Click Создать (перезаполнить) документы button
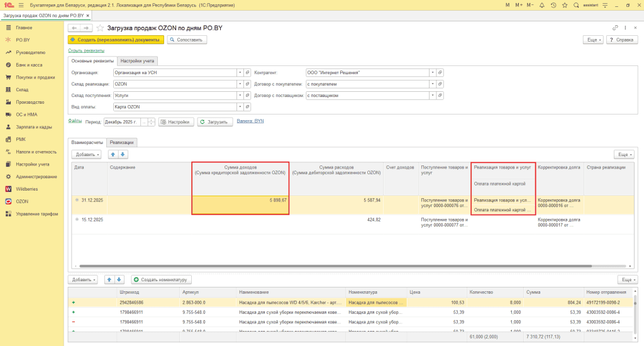 [x=116, y=40]
